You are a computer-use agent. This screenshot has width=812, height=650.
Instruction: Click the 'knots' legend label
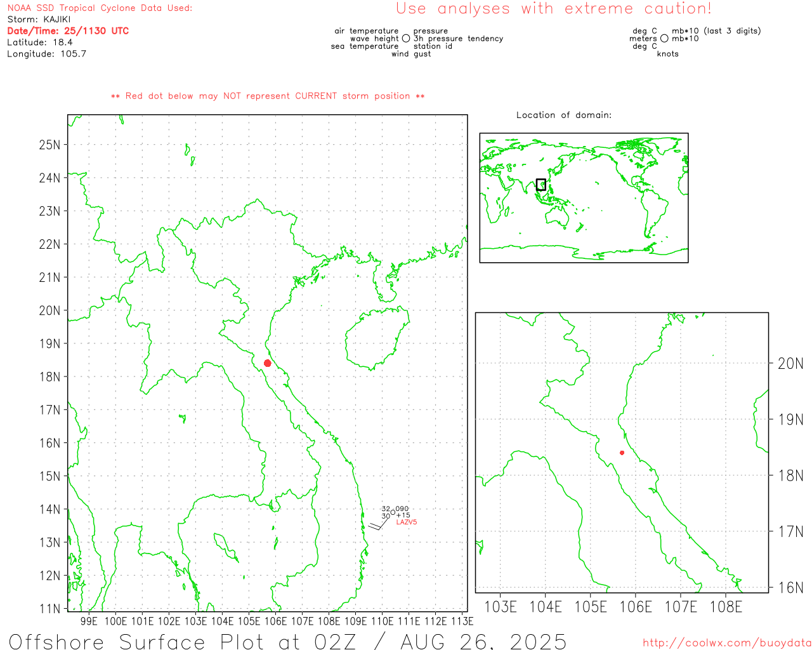[x=667, y=54]
